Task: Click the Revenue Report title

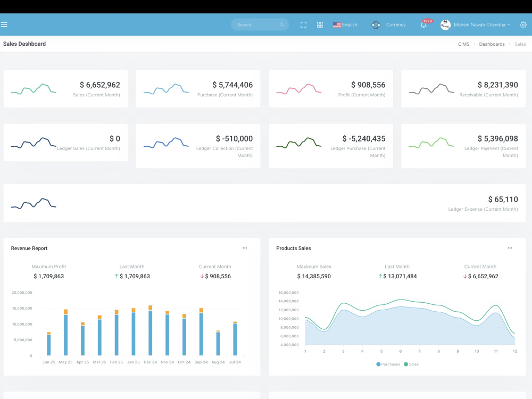Action: coord(29,248)
